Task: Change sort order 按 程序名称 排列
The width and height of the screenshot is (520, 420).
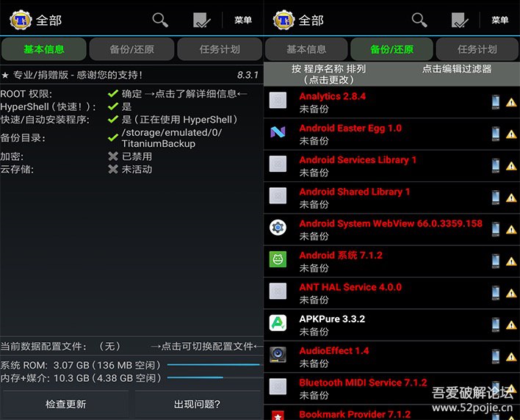Action: tap(328, 74)
